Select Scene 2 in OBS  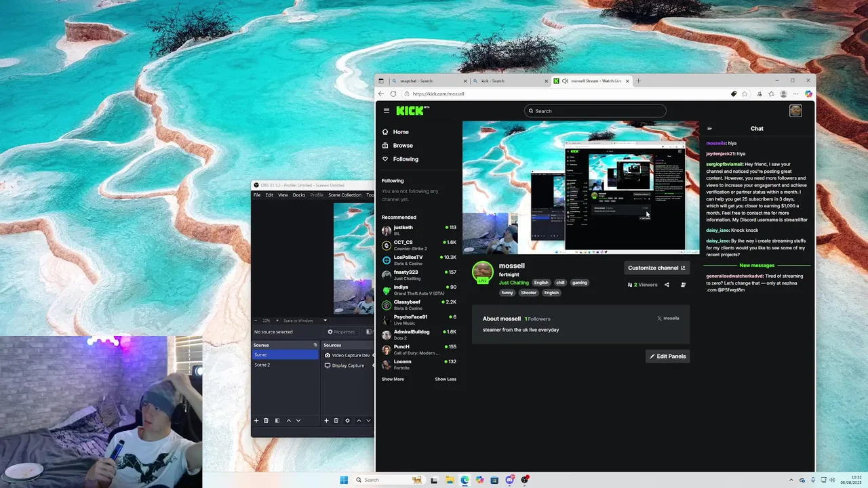(x=285, y=365)
